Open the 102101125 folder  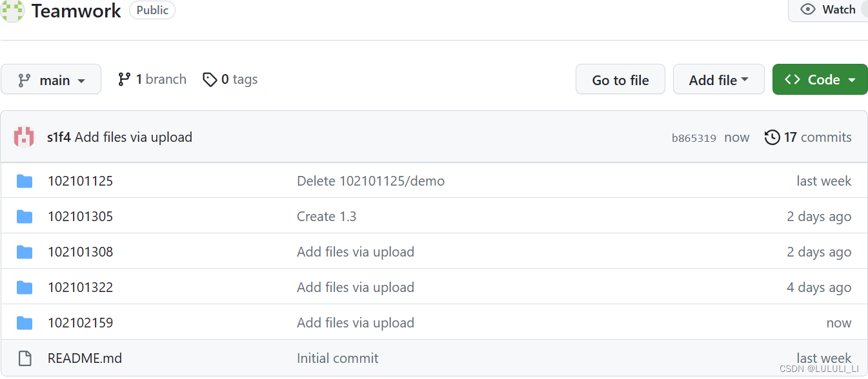(x=80, y=181)
